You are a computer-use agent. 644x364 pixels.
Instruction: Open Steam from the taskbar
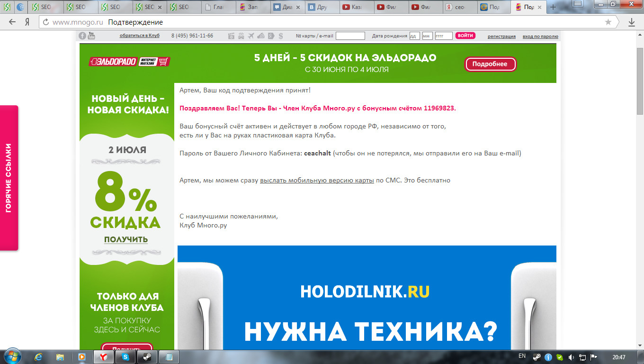147,356
